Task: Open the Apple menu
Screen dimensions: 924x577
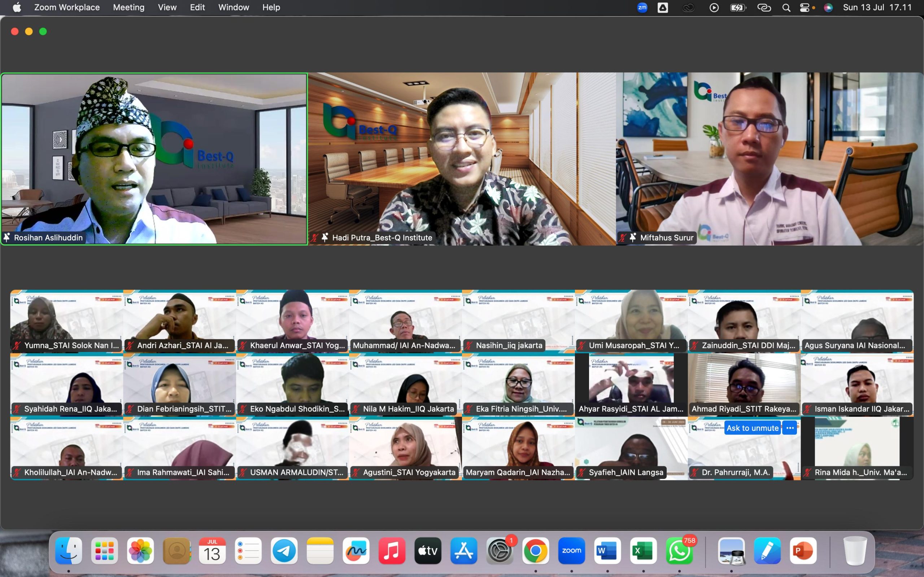Action: coord(17,8)
